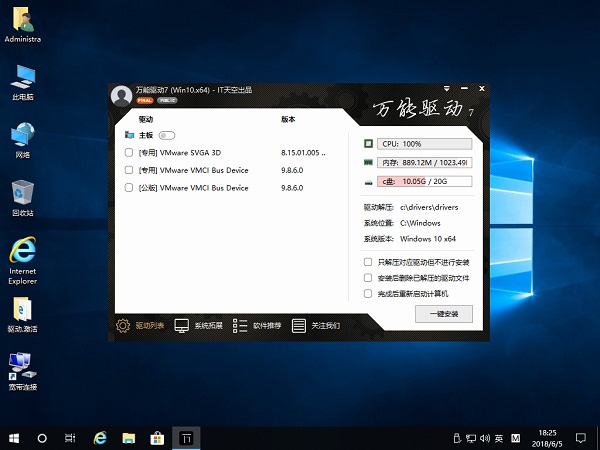The width and height of the screenshot is (600, 450).
Task: Enable 安装后删除已解压的驱动文件 option
Action: 368,278
